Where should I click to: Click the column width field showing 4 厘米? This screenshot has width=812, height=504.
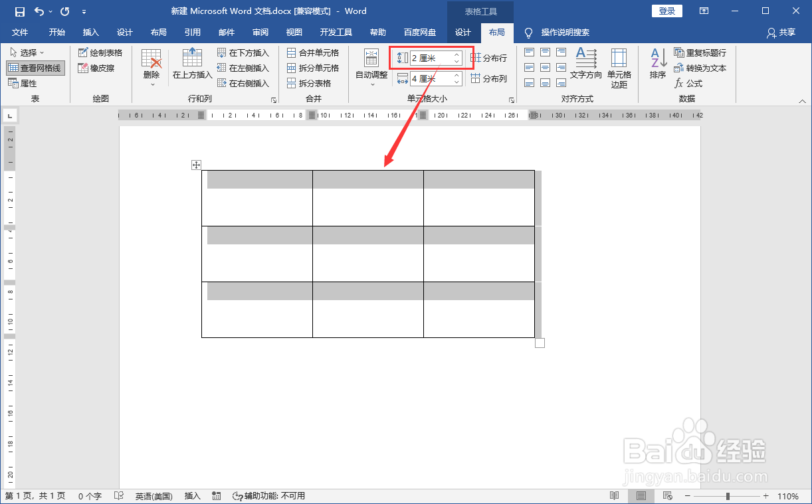click(431, 79)
